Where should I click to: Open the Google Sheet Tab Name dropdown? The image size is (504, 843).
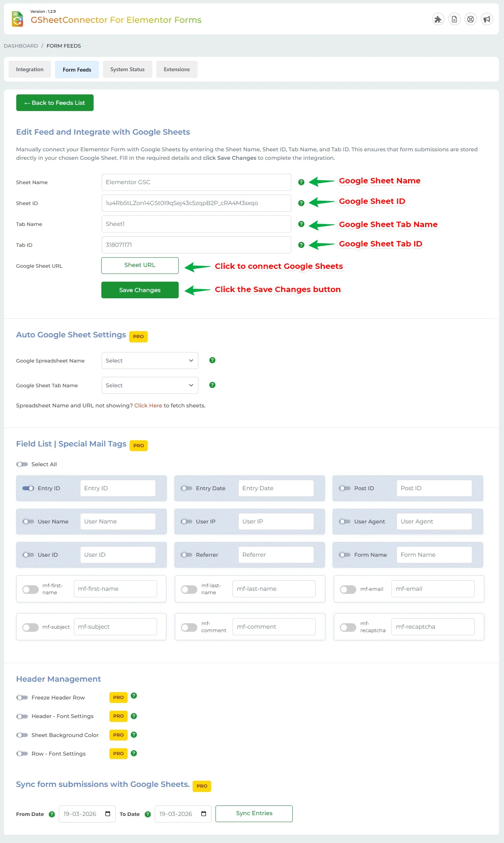click(x=150, y=385)
